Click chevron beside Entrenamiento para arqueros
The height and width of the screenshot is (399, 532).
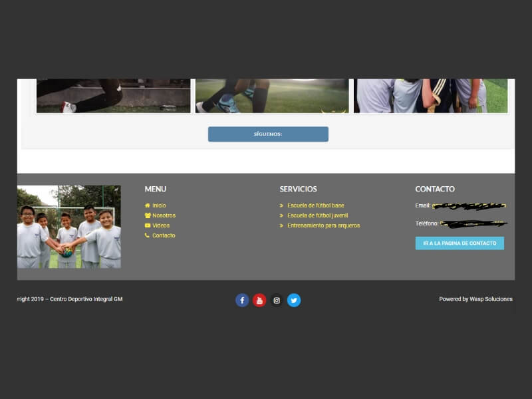pyautogui.click(x=282, y=225)
